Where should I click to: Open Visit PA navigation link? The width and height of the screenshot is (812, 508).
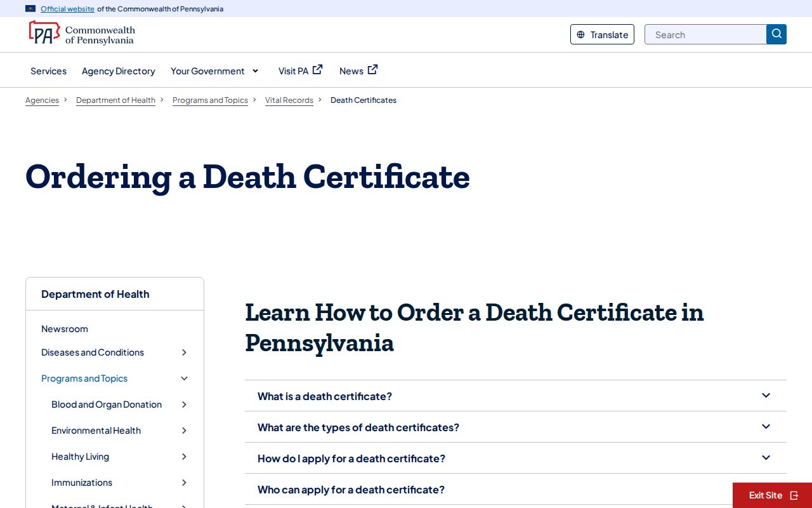tap(300, 70)
